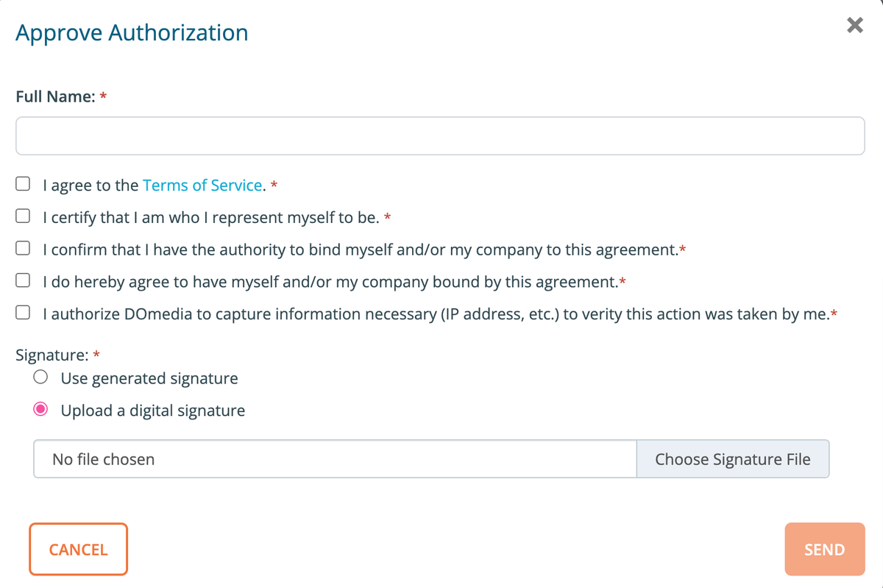The width and height of the screenshot is (883, 588).
Task: Click the No file chosen field
Action: 335,458
